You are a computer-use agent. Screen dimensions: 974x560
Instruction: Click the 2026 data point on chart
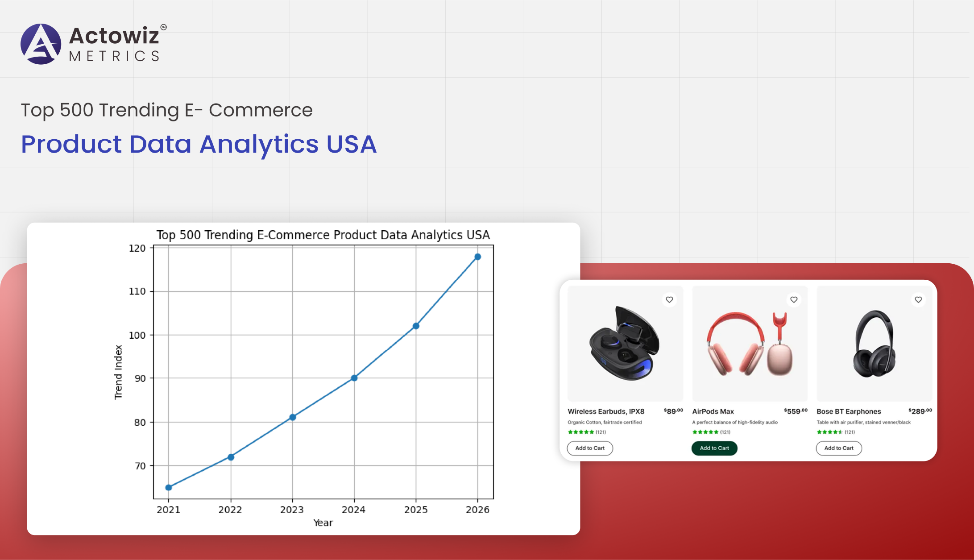point(477,257)
